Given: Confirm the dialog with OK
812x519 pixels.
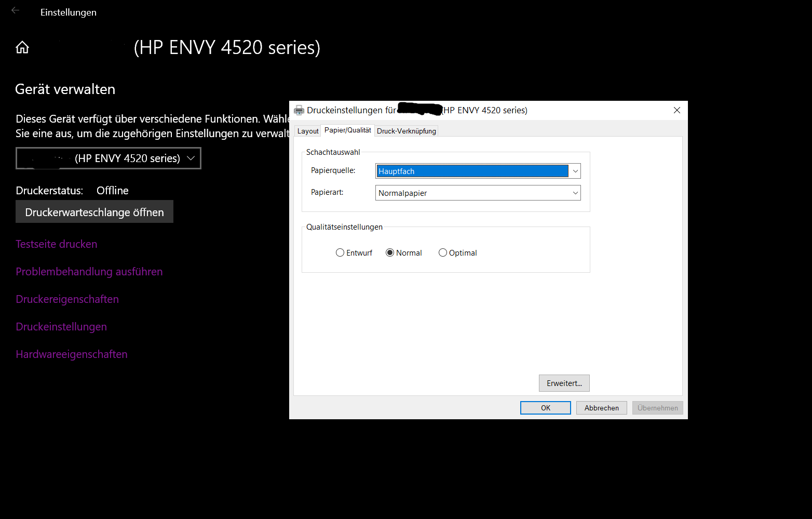Looking at the screenshot, I should pos(546,408).
